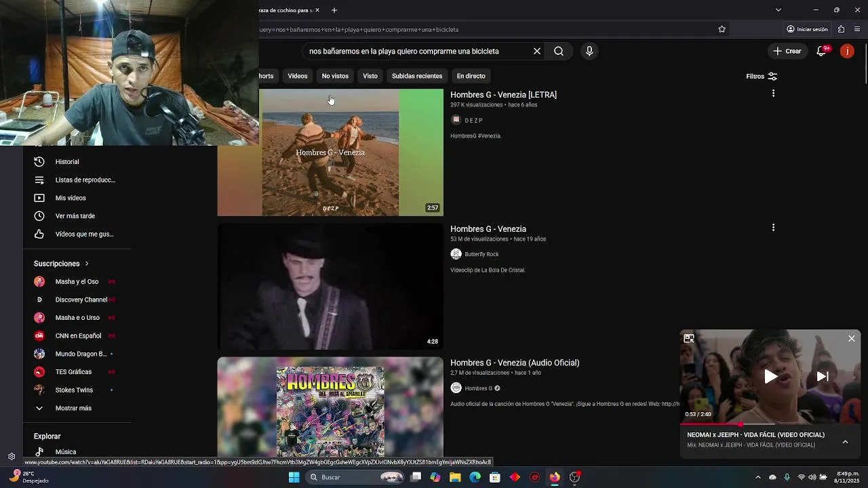Open the list all tabs chevron
This screenshot has height=488, width=868.
(x=778, y=10)
